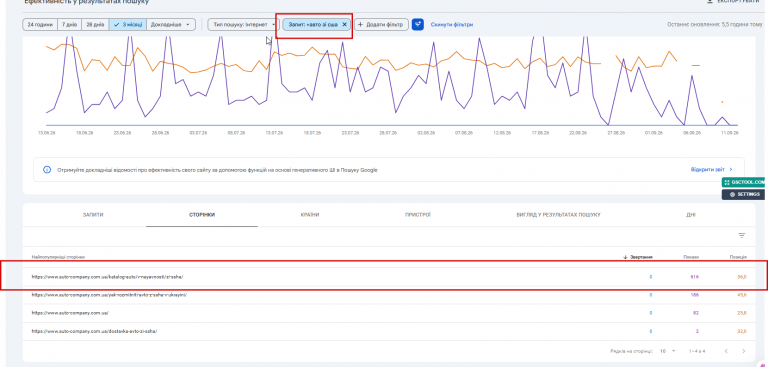The image size is (768, 367).
Task: Click the table filter rows icon
Action: pos(742,236)
